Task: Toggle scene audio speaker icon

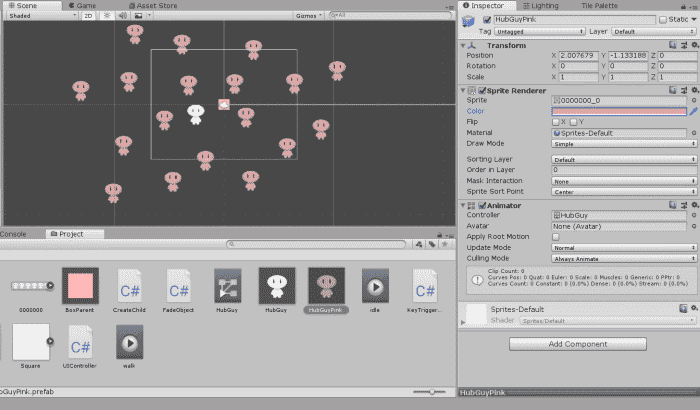Action: coord(121,16)
